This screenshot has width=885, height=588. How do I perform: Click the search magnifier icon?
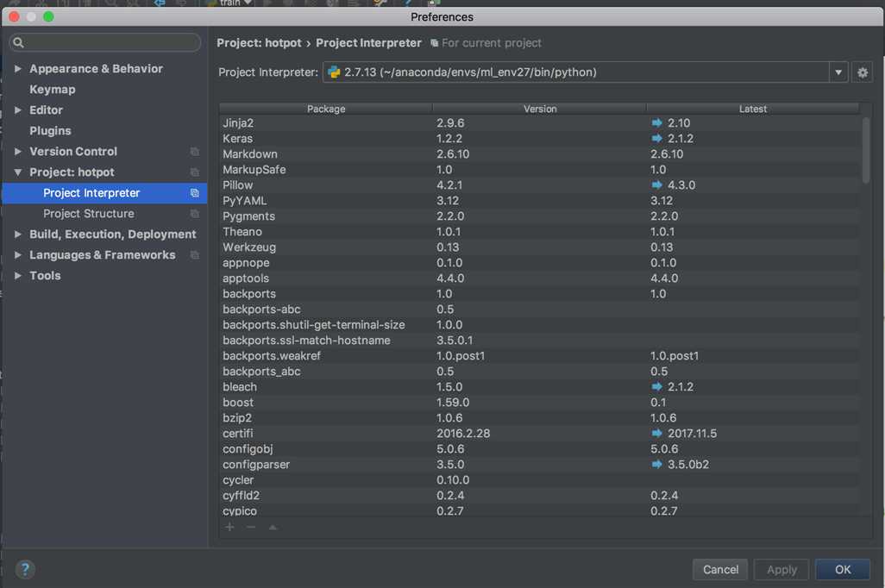(18, 42)
